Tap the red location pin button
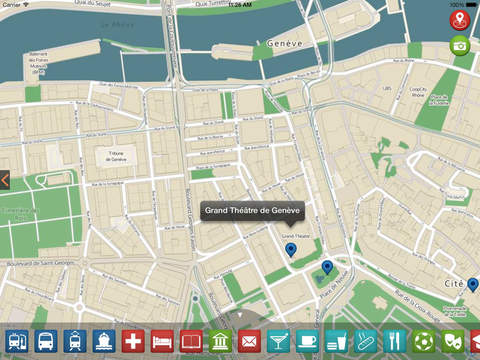 pyautogui.click(x=460, y=20)
